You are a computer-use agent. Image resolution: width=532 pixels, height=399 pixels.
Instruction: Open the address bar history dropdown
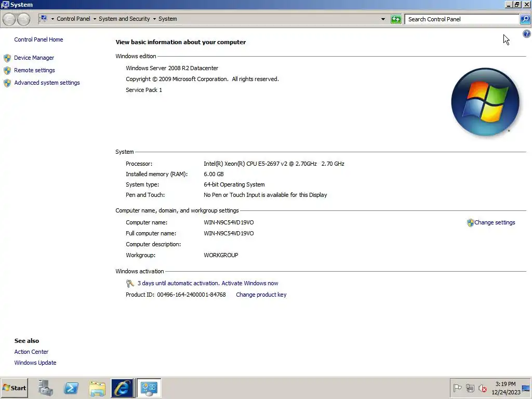383,19
